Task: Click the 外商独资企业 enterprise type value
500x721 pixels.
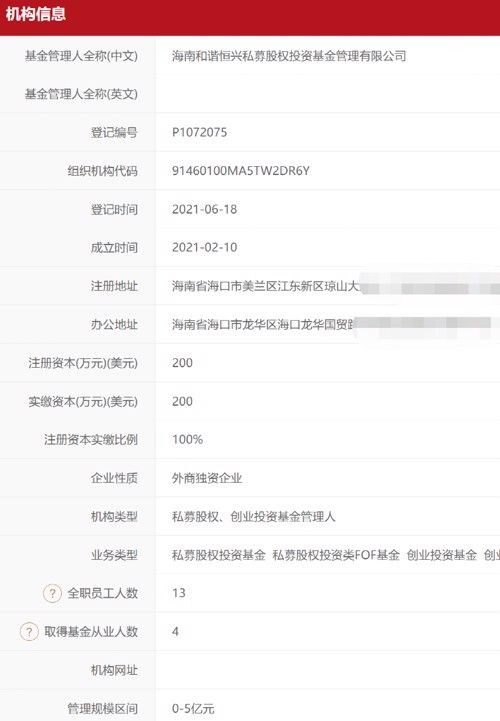Action: 207,478
